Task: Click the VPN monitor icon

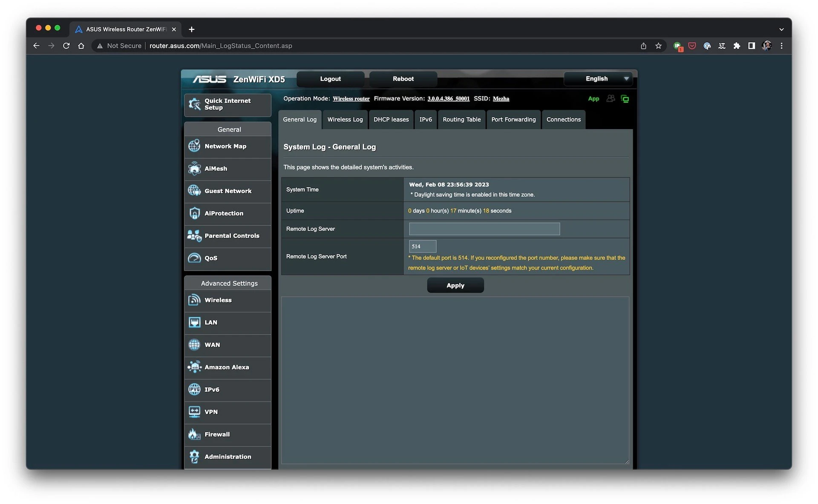Action: pos(194,412)
